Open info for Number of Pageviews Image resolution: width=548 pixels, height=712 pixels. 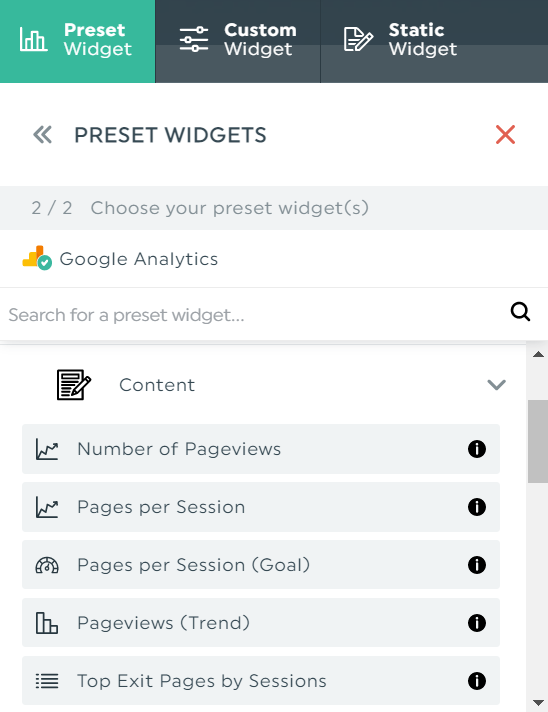477,449
